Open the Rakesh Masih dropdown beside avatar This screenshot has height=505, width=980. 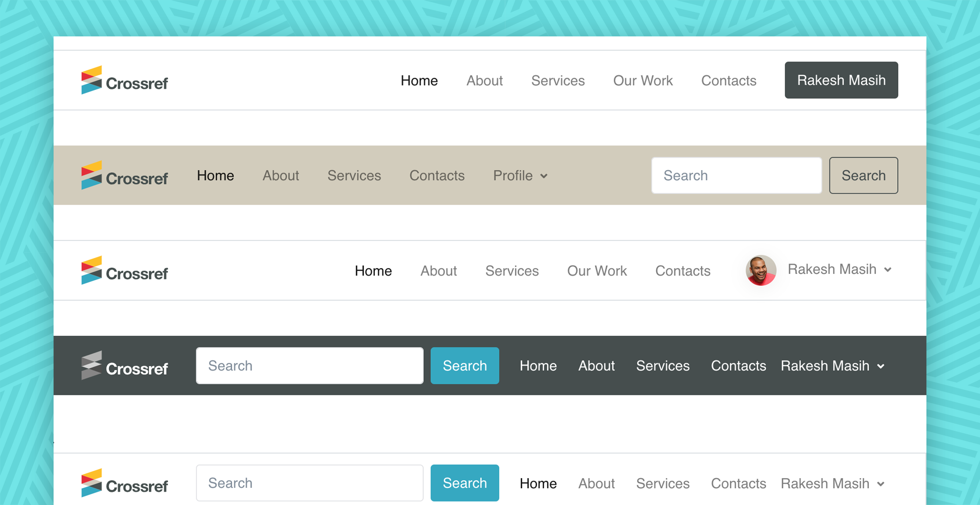pyautogui.click(x=840, y=270)
